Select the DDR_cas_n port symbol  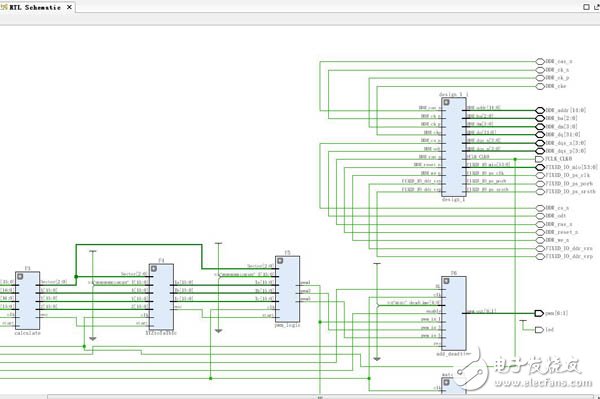(540, 62)
